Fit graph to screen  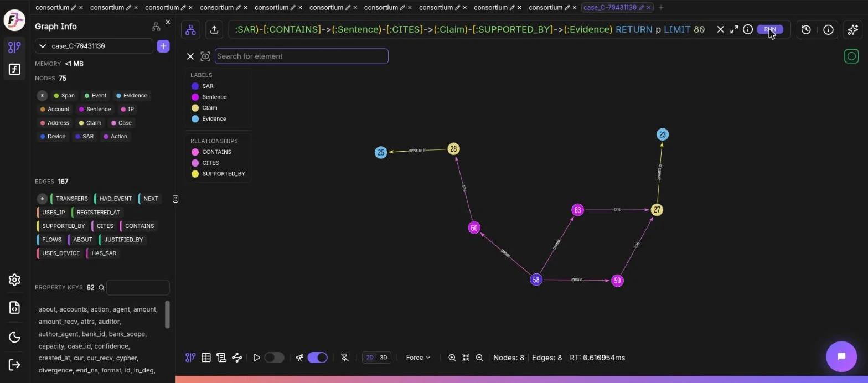pyautogui.click(x=466, y=358)
